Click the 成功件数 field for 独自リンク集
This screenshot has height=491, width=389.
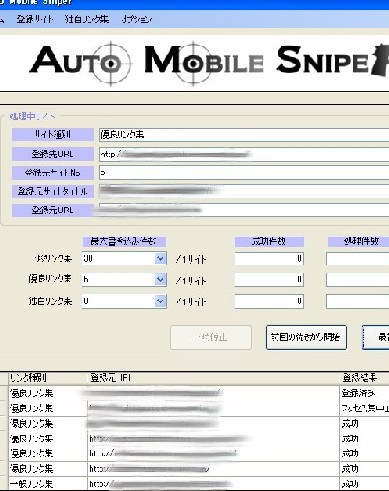coord(269,301)
